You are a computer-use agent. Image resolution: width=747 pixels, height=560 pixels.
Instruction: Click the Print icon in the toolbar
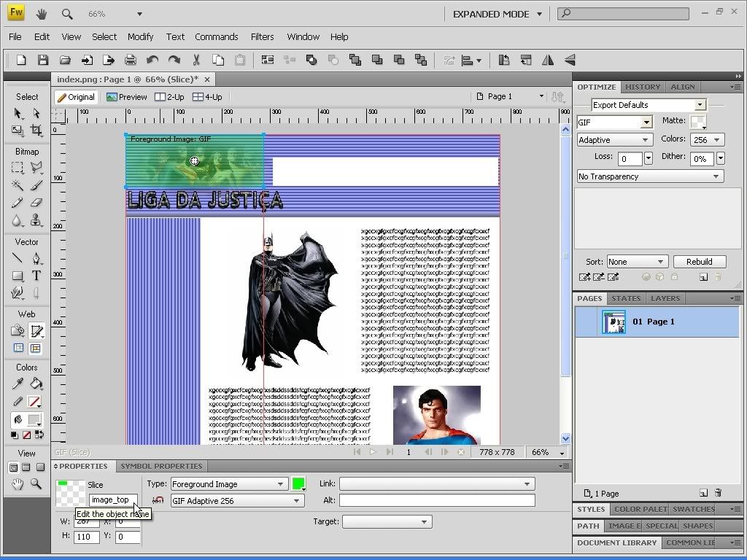(130, 60)
